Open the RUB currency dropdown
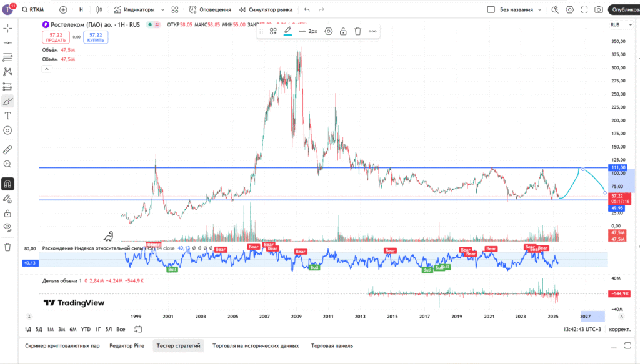The width and height of the screenshot is (640, 364). click(x=621, y=25)
